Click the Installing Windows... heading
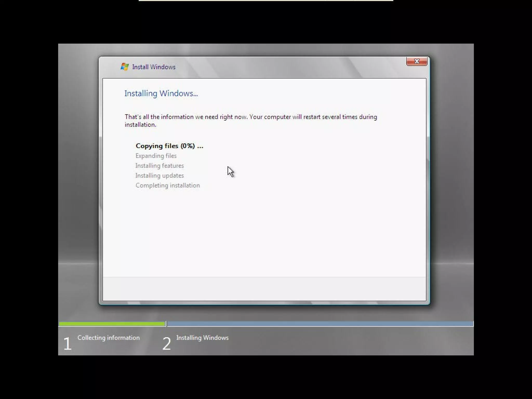This screenshot has width=532, height=399. (x=161, y=94)
